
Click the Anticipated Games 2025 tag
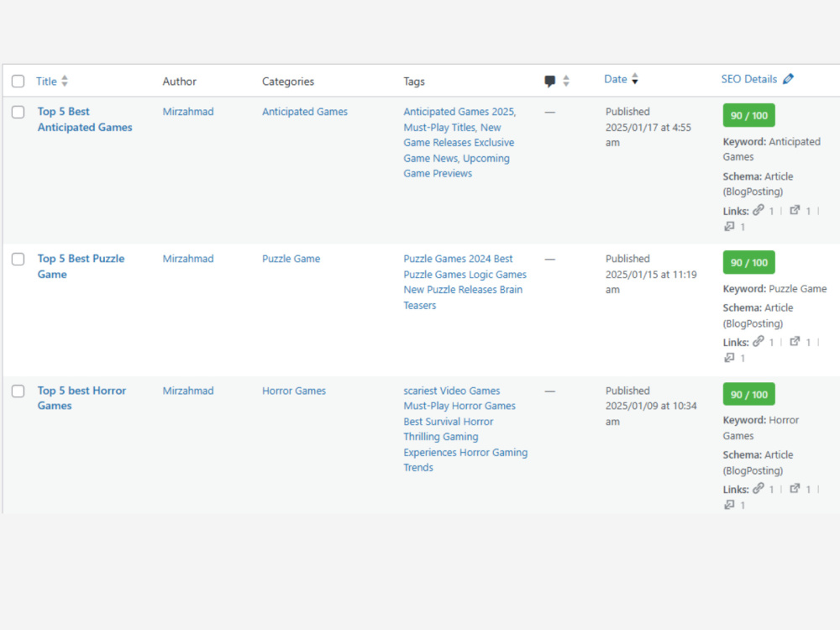(x=459, y=112)
